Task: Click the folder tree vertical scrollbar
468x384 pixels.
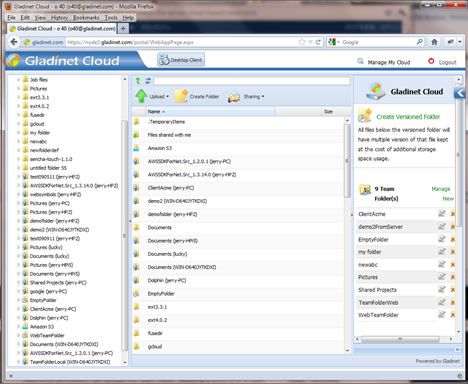Action: pos(124,235)
